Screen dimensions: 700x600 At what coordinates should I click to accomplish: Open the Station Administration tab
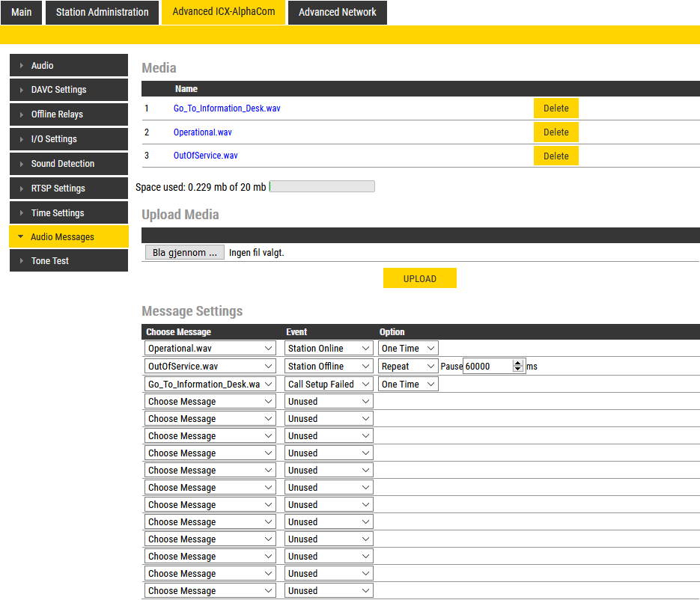(102, 13)
